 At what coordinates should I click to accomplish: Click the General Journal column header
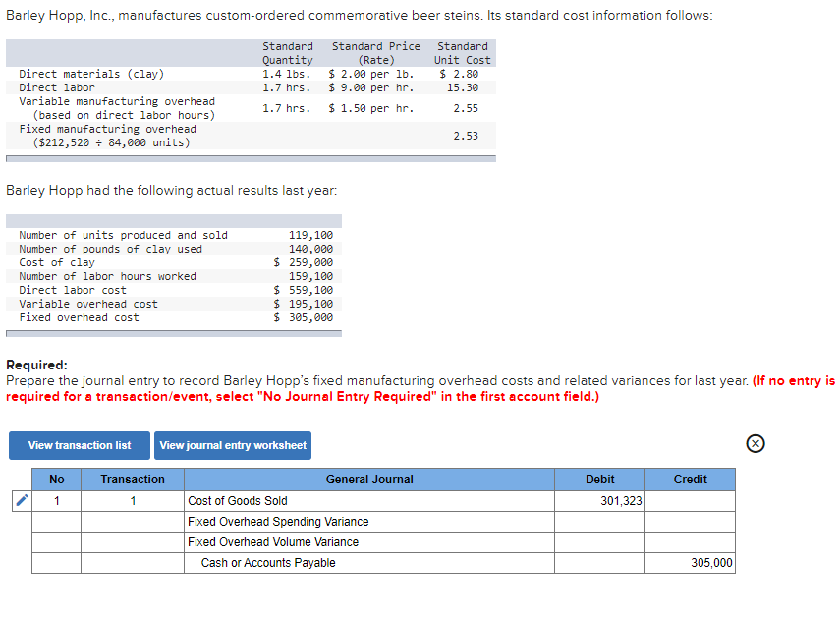click(369, 480)
